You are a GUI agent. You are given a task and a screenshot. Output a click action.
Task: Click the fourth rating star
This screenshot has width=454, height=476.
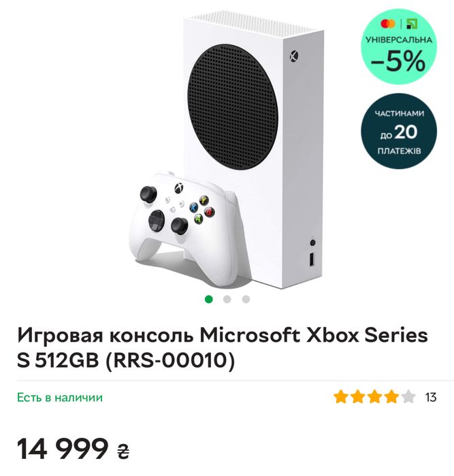coord(391,397)
